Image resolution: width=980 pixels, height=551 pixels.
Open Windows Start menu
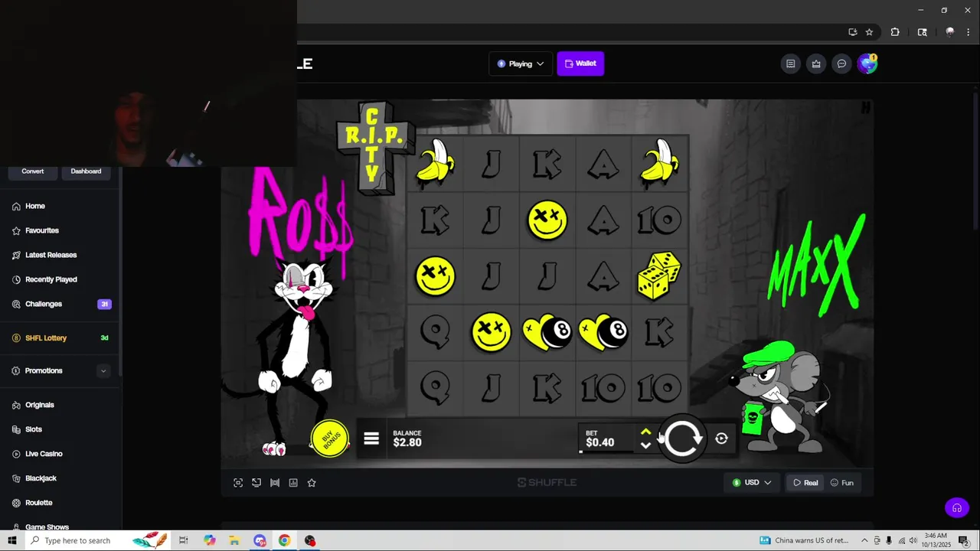[x=12, y=540]
